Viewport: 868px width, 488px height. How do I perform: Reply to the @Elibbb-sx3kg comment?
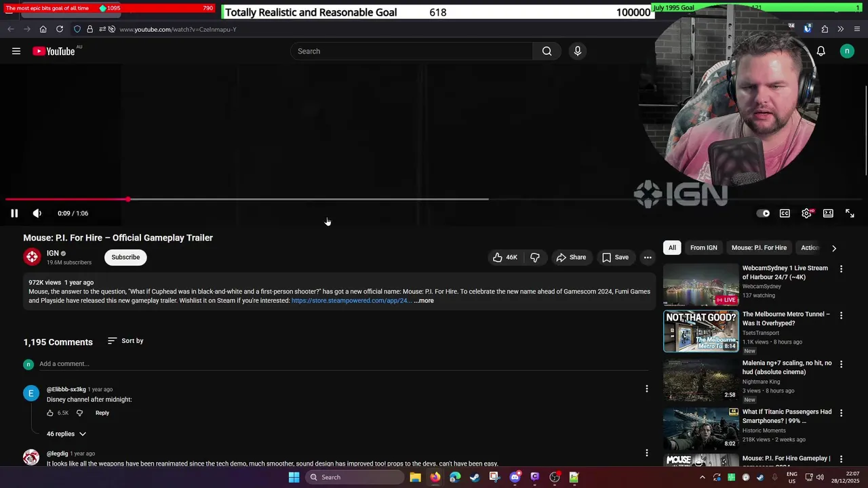point(102,413)
